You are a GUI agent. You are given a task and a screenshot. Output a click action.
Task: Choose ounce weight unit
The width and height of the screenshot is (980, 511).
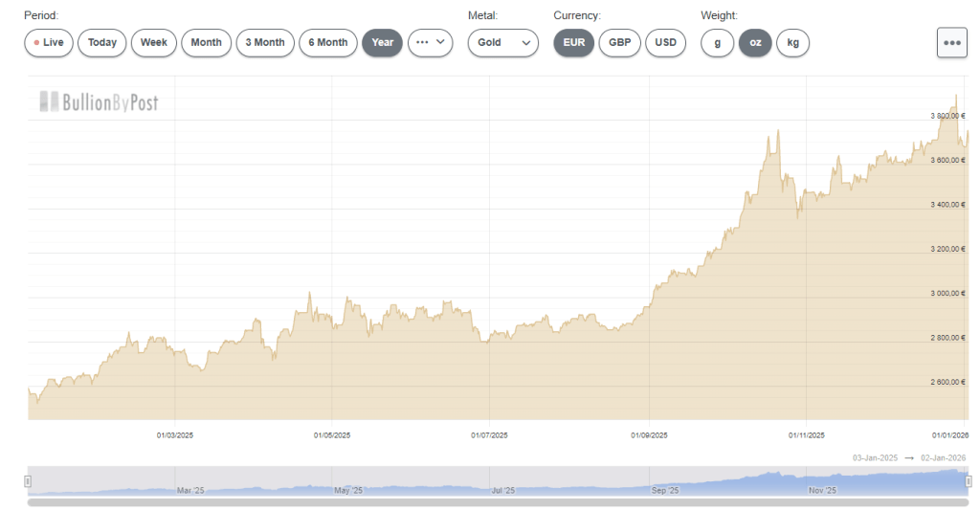point(755,43)
